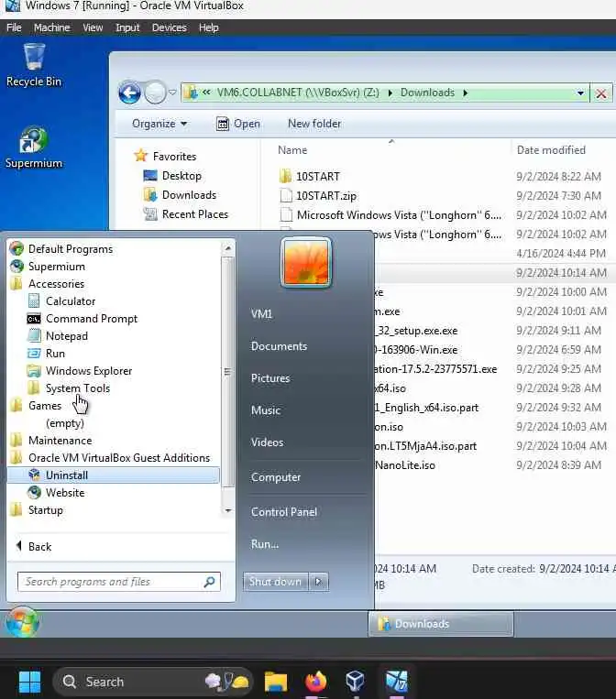
Task: Open the VirtualBox Input menu
Action: [127, 27]
